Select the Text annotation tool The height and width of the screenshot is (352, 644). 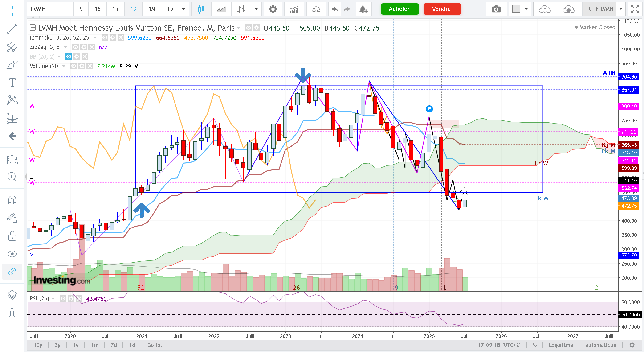pos(12,82)
